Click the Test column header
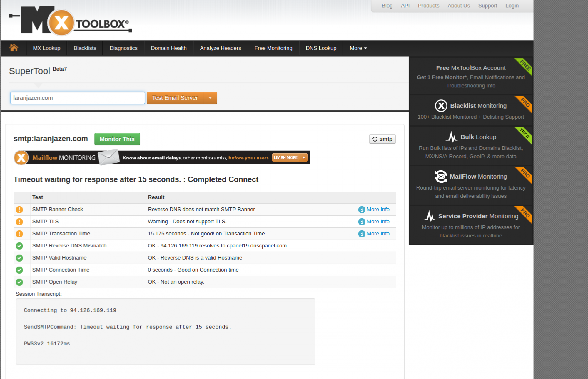 [38, 197]
